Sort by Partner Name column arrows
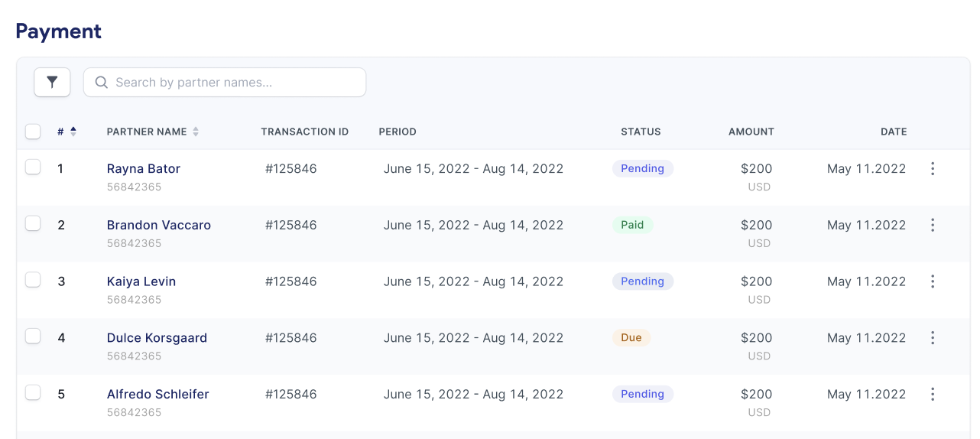The image size is (980, 439). click(x=196, y=132)
